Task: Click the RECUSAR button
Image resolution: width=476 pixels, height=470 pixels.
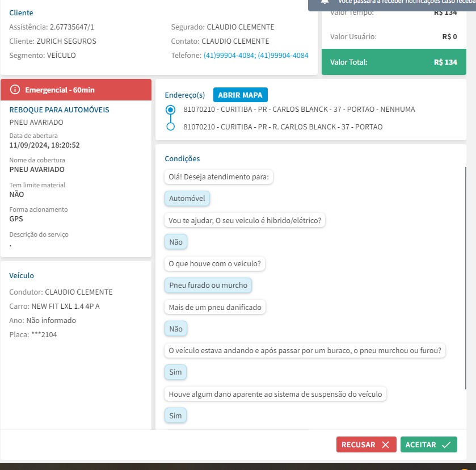Action: pyautogui.click(x=366, y=444)
